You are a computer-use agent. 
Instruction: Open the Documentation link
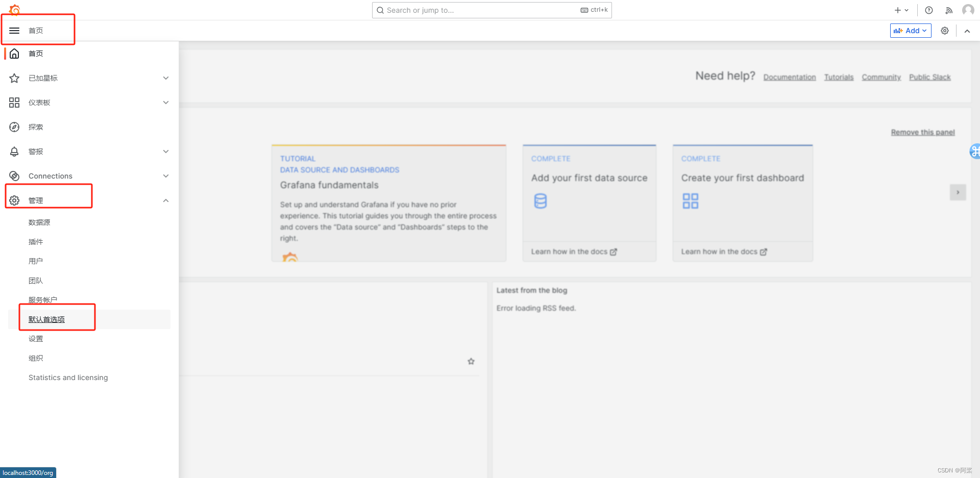tap(790, 77)
